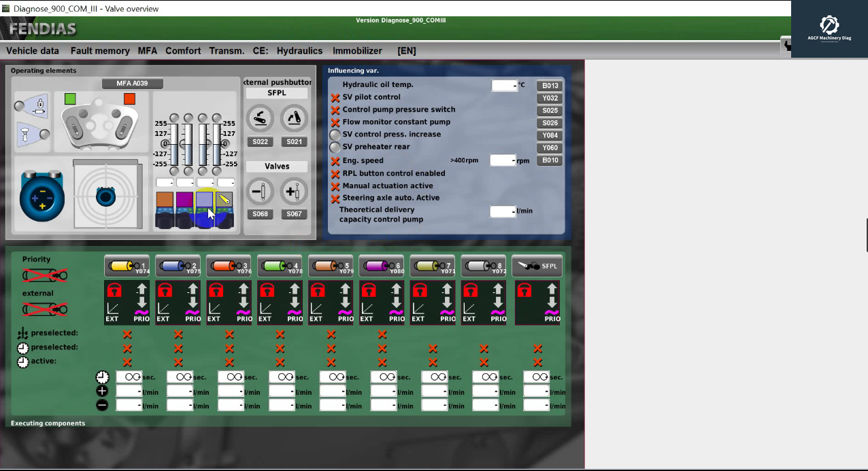Open the Immobilizer section

click(357, 50)
